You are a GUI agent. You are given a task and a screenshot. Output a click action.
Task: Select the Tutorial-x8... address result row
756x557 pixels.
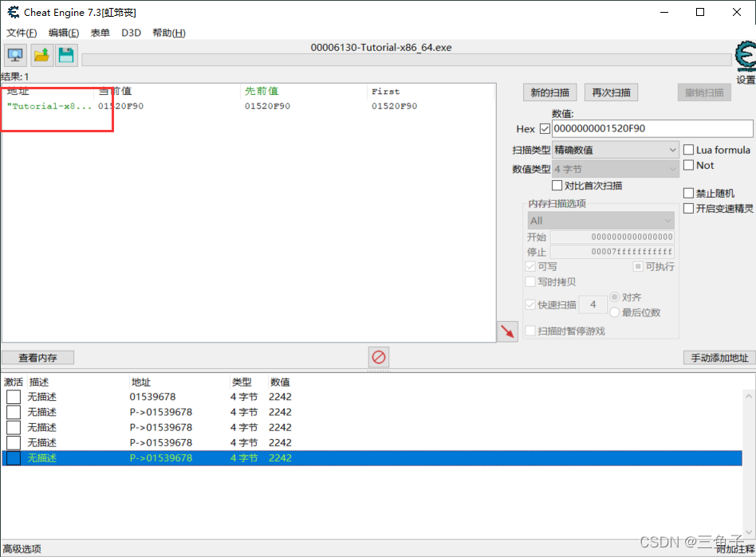pos(248,106)
